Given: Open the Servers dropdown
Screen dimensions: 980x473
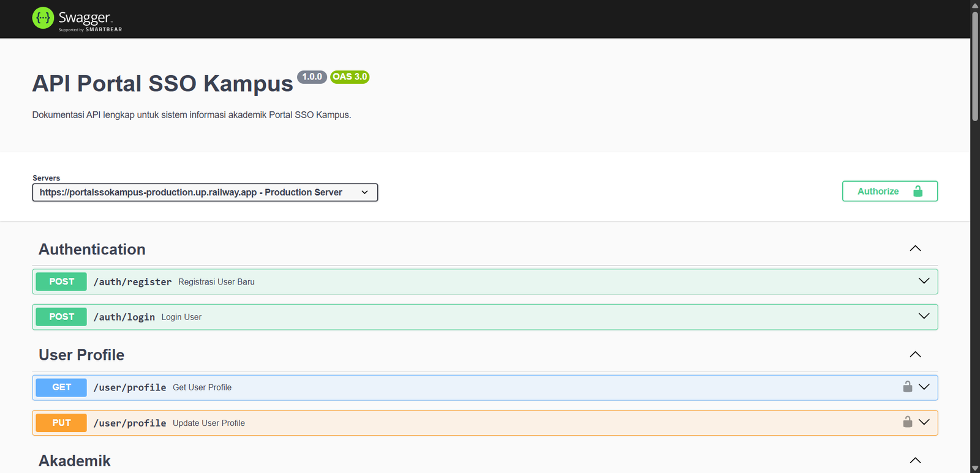Looking at the screenshot, I should (205, 193).
